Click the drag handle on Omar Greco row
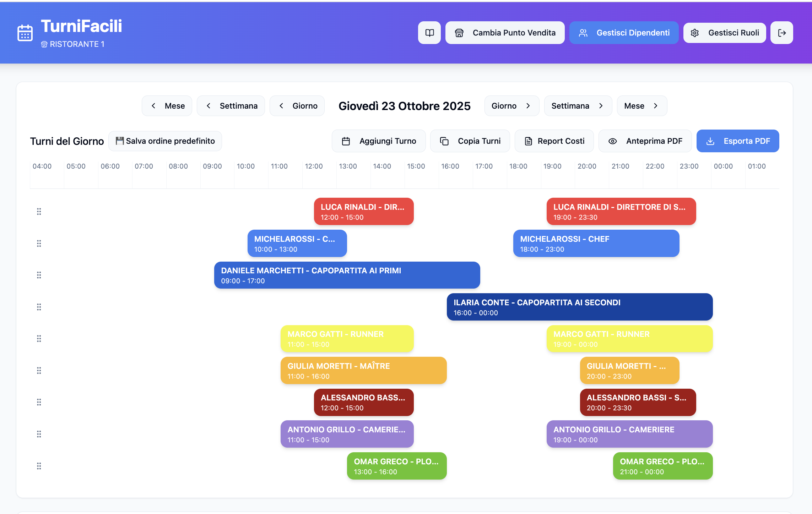 (39, 466)
